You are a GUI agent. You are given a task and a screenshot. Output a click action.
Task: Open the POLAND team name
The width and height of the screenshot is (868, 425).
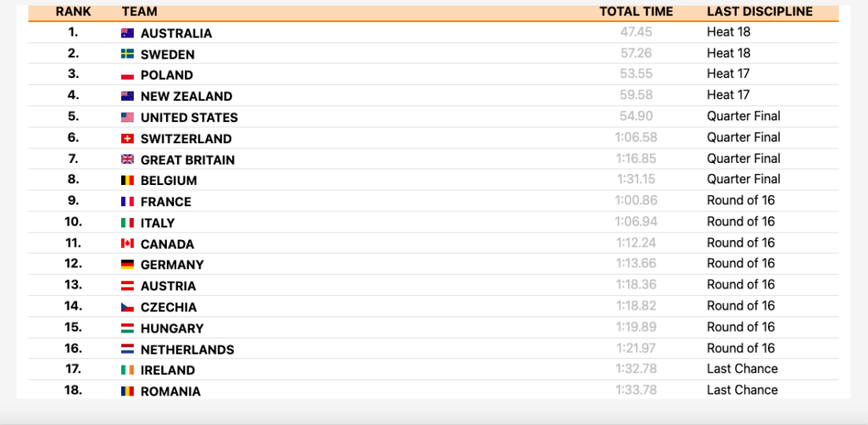click(166, 75)
